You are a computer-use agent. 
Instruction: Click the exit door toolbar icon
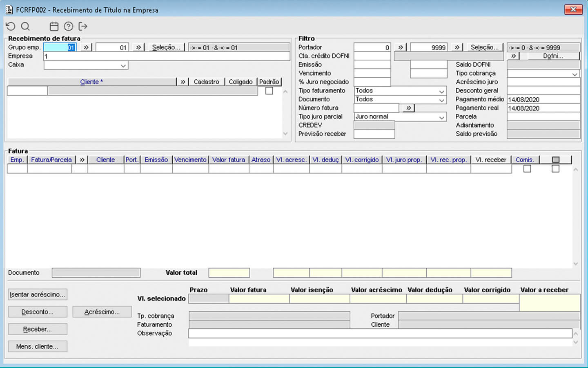click(83, 27)
